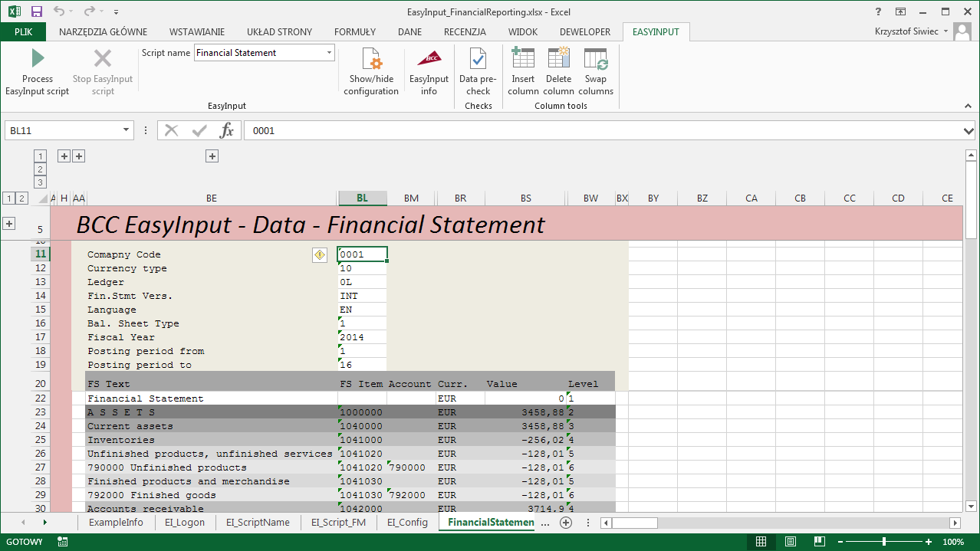Viewport: 980px width, 551px height.
Task: Go to the next sheet tab arrow
Action: click(x=45, y=523)
